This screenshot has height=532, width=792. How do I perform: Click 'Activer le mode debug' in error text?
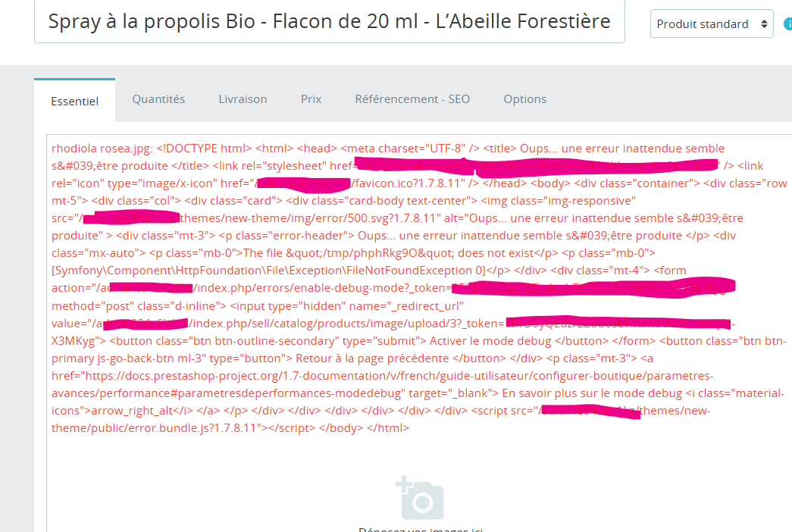(x=490, y=341)
